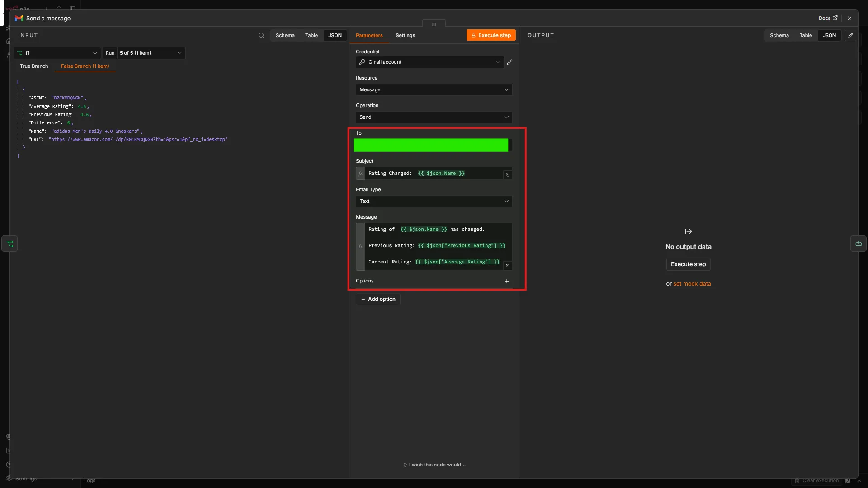Go to the next node at right edge
Viewport: 868px width, 488px height.
click(858, 244)
